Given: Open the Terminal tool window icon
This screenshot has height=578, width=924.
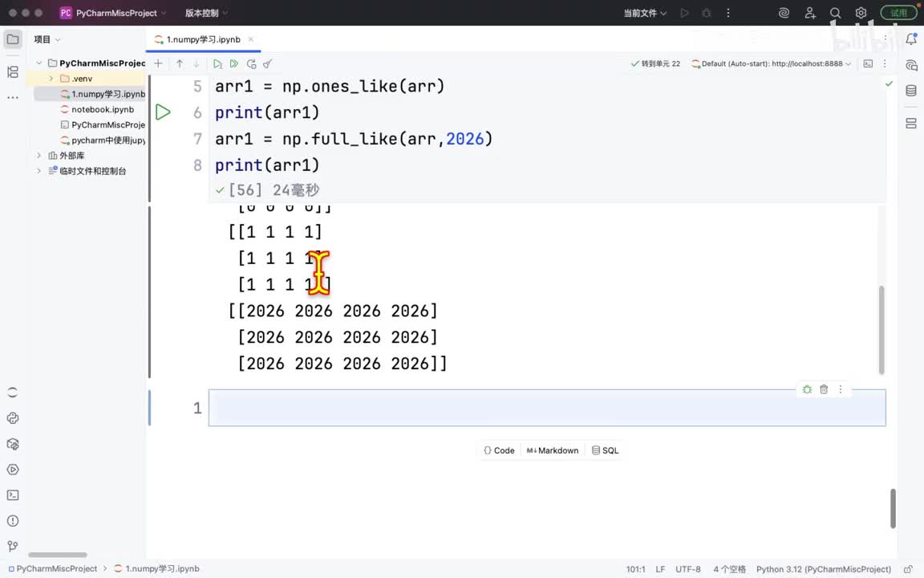Looking at the screenshot, I should point(13,495).
